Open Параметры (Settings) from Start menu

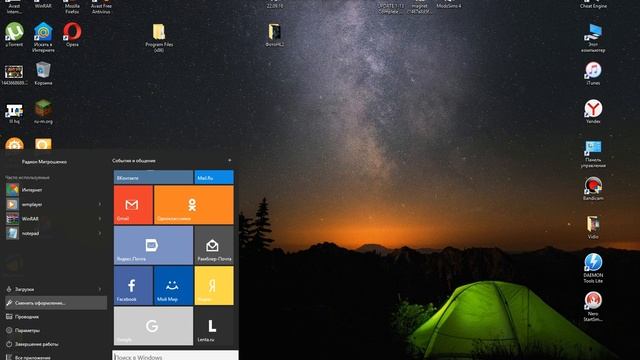[x=56, y=330]
